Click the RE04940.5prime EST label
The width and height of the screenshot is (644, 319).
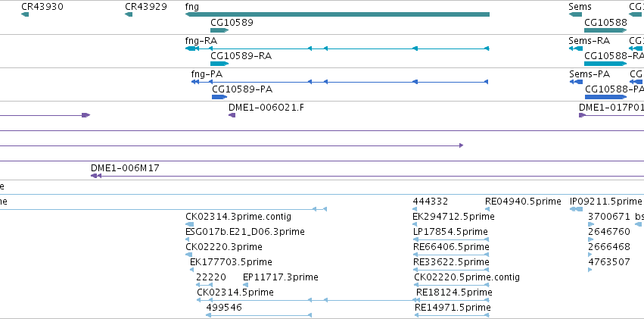tap(523, 201)
